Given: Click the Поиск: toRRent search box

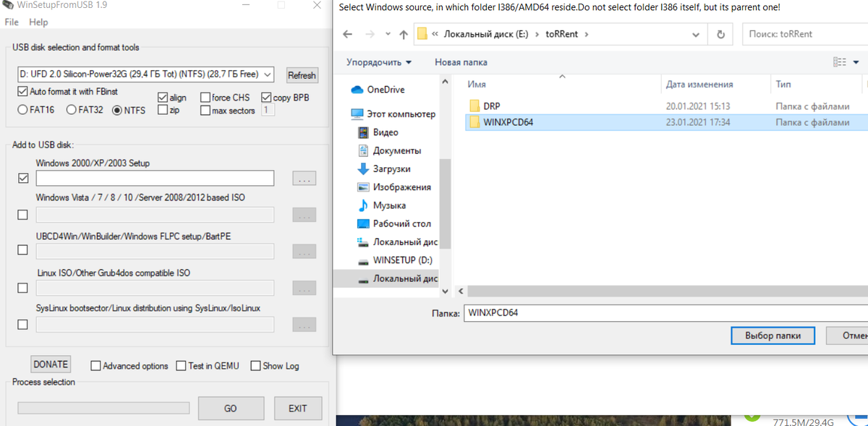Looking at the screenshot, I should 804,34.
